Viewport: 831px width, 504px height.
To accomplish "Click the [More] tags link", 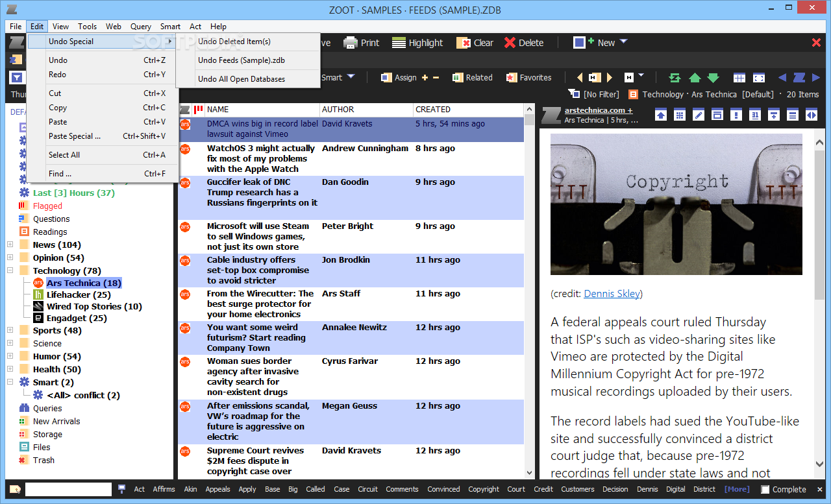I will (737, 489).
